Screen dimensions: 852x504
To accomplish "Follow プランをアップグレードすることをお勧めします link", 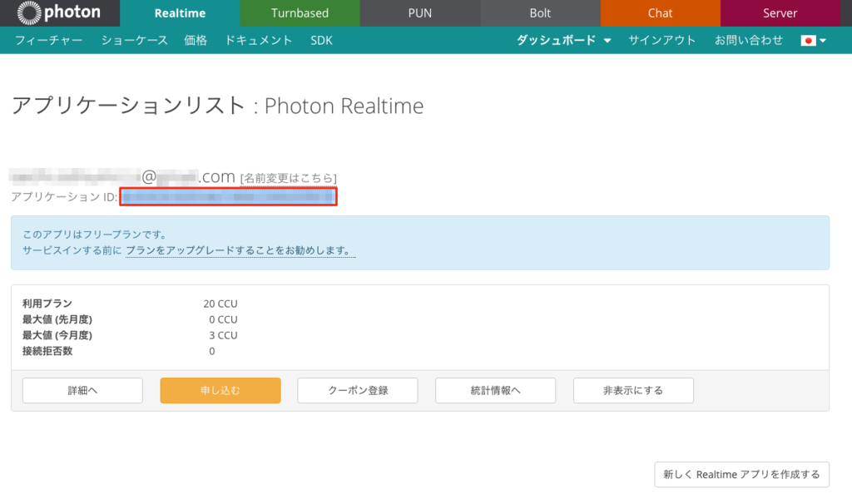I will [240, 250].
